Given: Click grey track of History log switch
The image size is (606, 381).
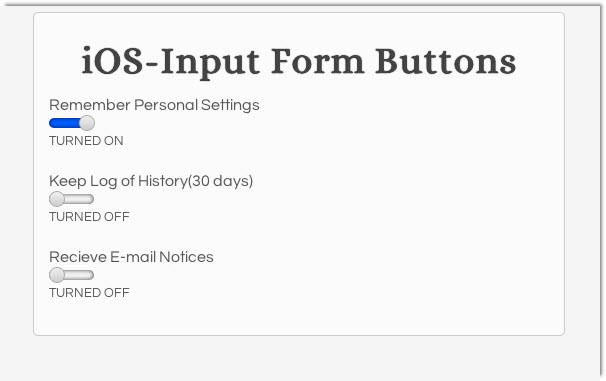Looking at the screenshot, I should point(79,199).
